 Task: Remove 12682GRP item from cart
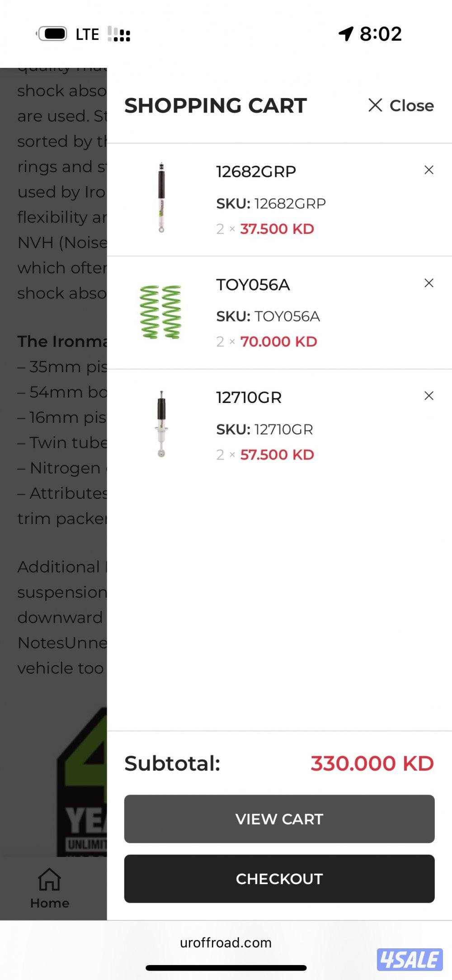coord(428,170)
